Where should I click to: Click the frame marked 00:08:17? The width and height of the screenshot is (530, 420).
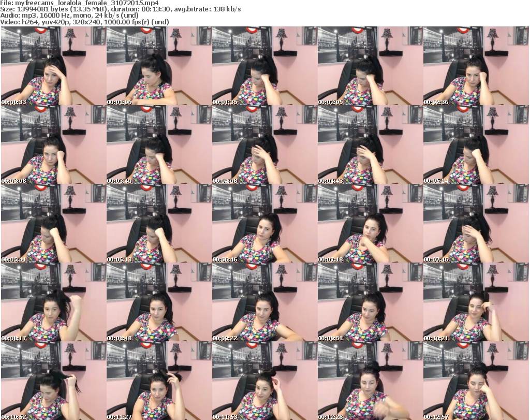coord(53,302)
